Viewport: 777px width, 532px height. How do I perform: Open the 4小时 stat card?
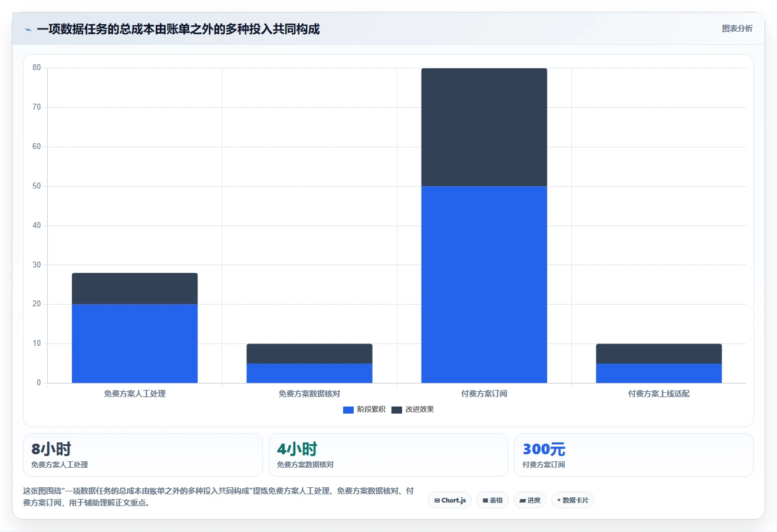click(388, 455)
